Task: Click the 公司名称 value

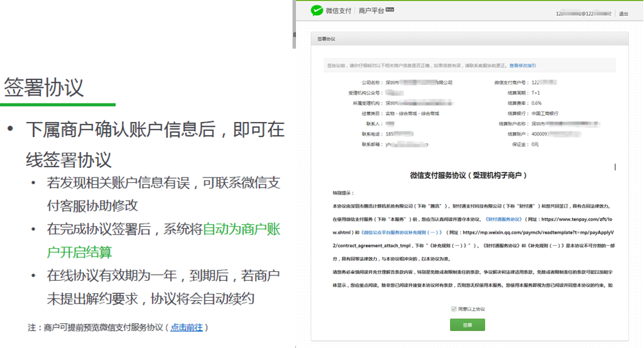Action: point(419,83)
